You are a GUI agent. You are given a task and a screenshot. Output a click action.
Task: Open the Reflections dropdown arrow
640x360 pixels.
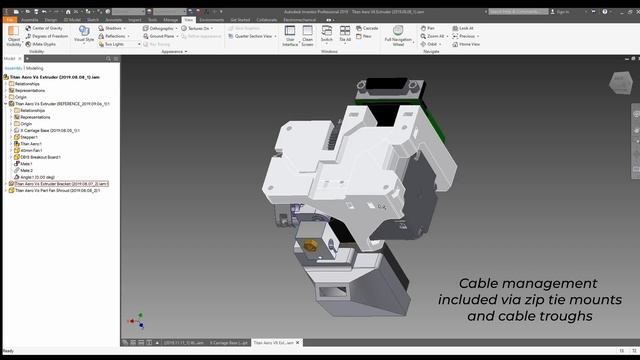coord(129,36)
